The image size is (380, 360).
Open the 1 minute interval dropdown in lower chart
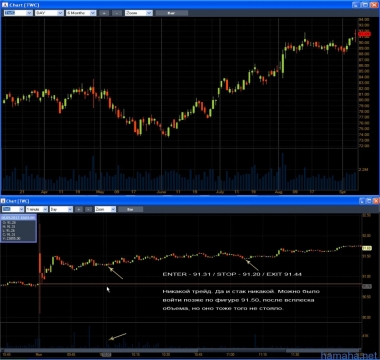[x=37, y=209]
